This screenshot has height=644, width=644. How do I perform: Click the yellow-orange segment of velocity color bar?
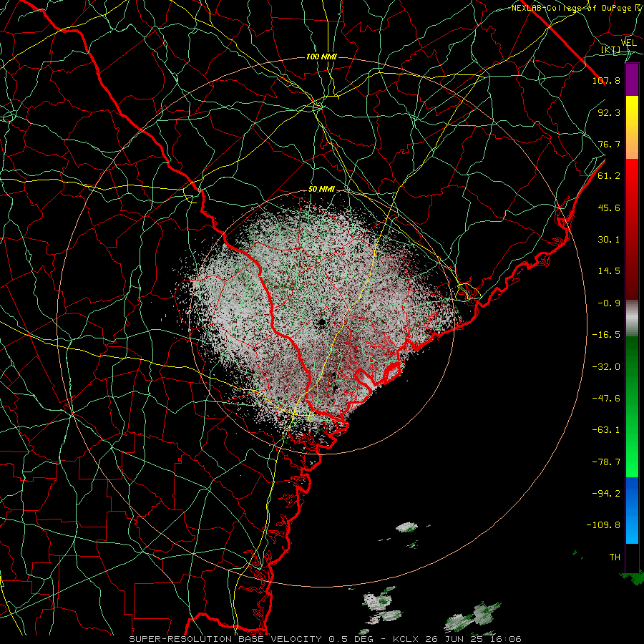(632, 127)
